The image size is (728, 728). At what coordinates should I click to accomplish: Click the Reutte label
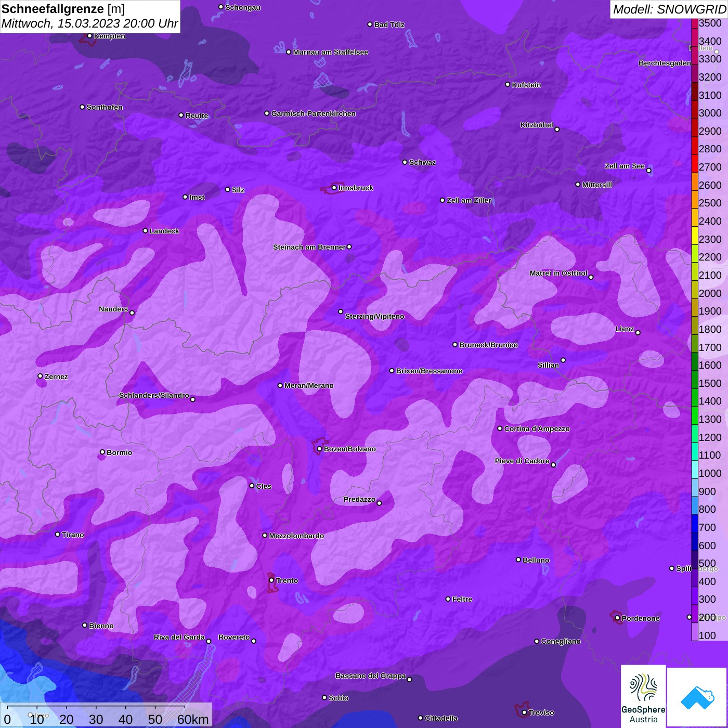197,115
